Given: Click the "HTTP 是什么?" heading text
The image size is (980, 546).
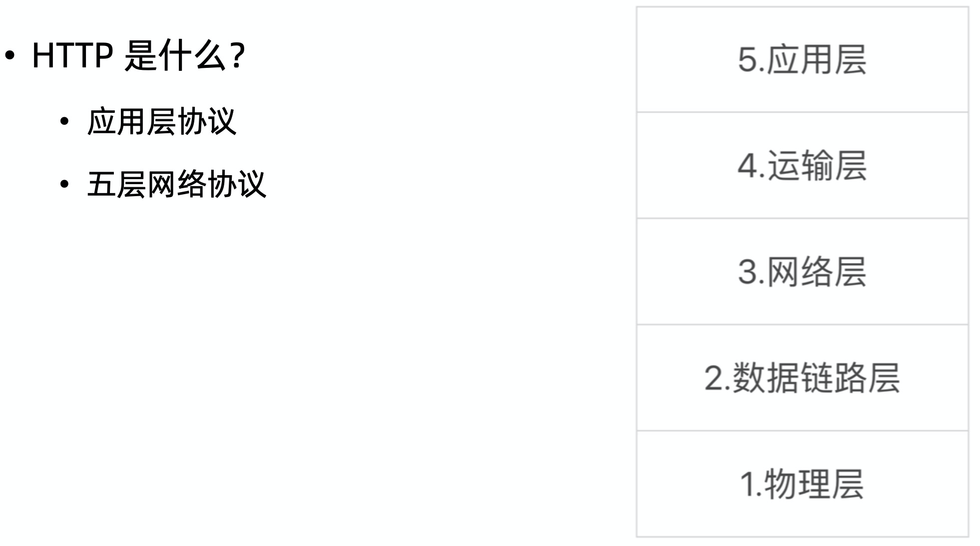Looking at the screenshot, I should [x=138, y=55].
